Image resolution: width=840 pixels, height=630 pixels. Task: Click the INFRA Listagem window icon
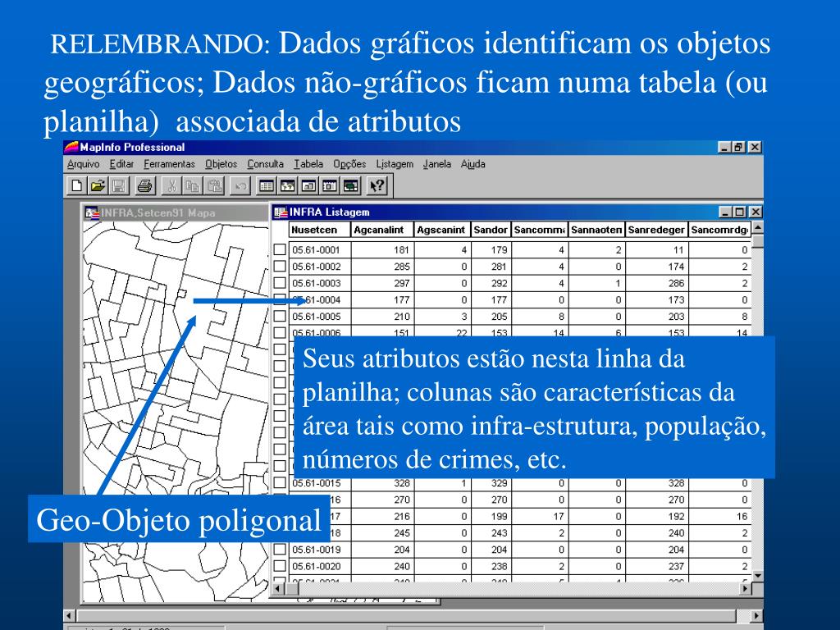pos(281,212)
